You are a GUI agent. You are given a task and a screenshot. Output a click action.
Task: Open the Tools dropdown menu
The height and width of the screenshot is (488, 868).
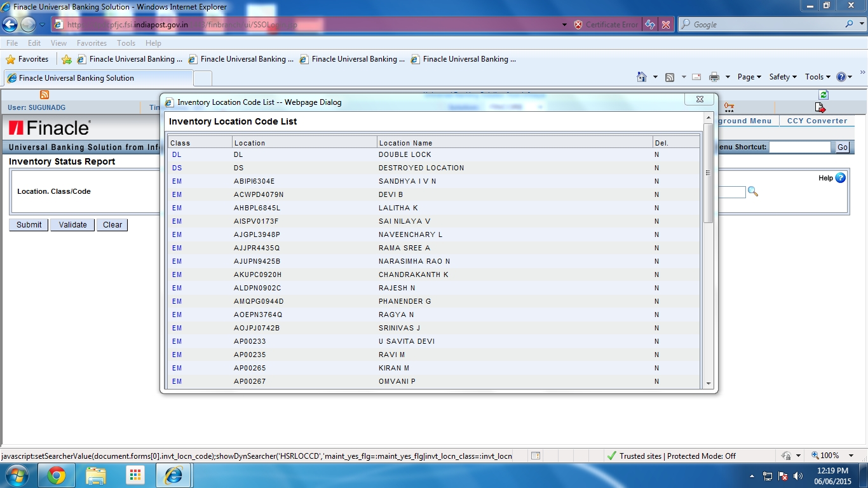click(817, 76)
